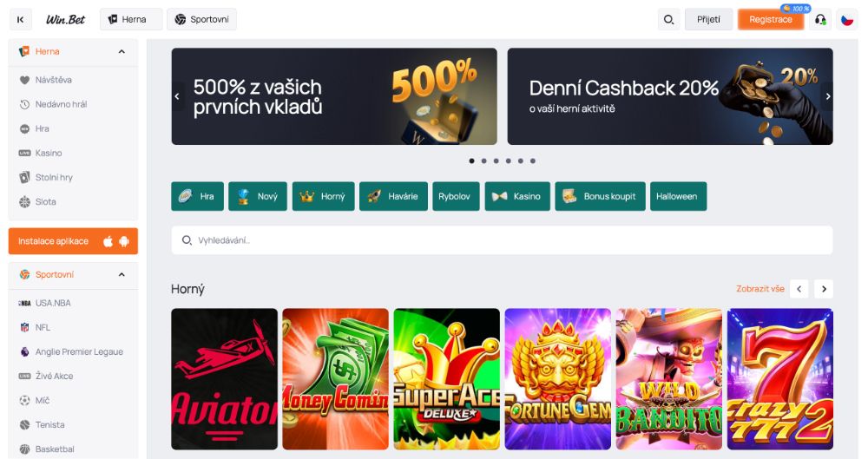Collapse sidebar with the arrow icon
The image size is (868, 459).
pos(21,19)
